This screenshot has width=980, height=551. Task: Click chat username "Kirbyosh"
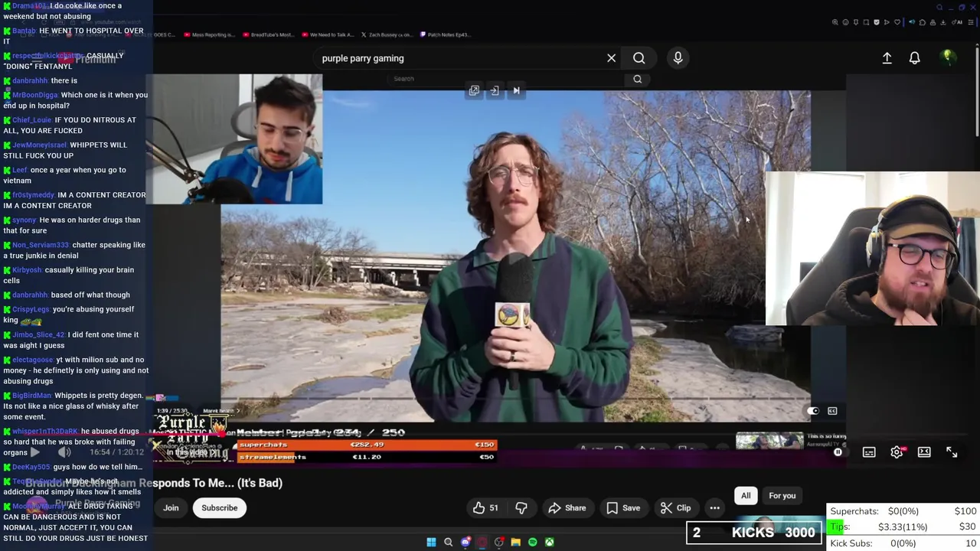tap(27, 270)
